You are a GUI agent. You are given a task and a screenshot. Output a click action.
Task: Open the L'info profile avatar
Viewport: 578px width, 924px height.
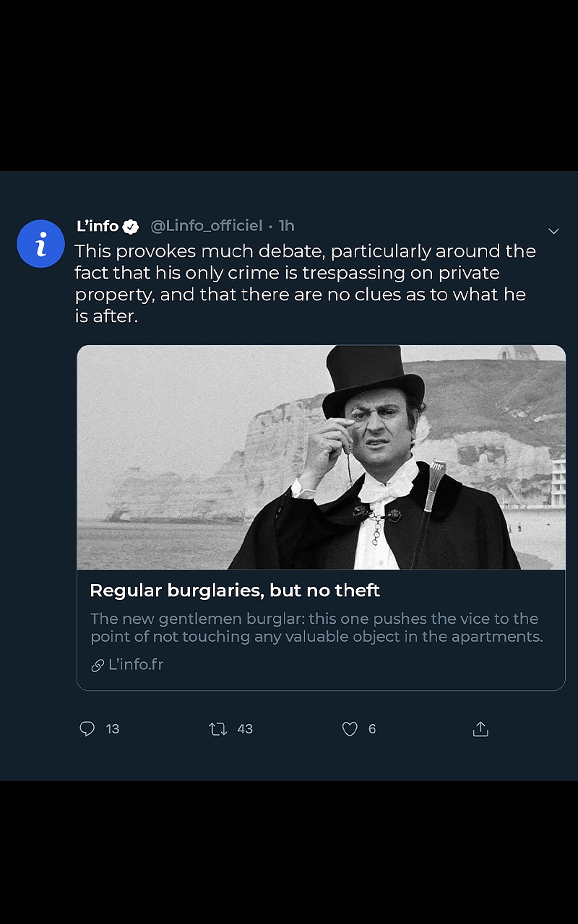pyautogui.click(x=41, y=244)
